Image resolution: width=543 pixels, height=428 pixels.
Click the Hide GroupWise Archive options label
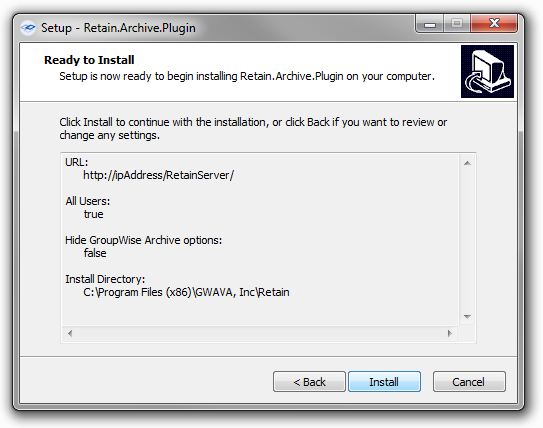tap(143, 240)
